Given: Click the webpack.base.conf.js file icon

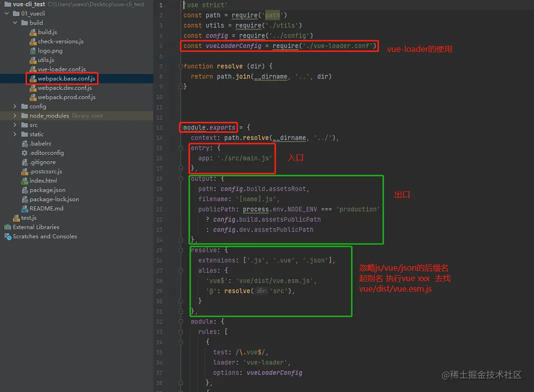Looking at the screenshot, I should [32, 78].
